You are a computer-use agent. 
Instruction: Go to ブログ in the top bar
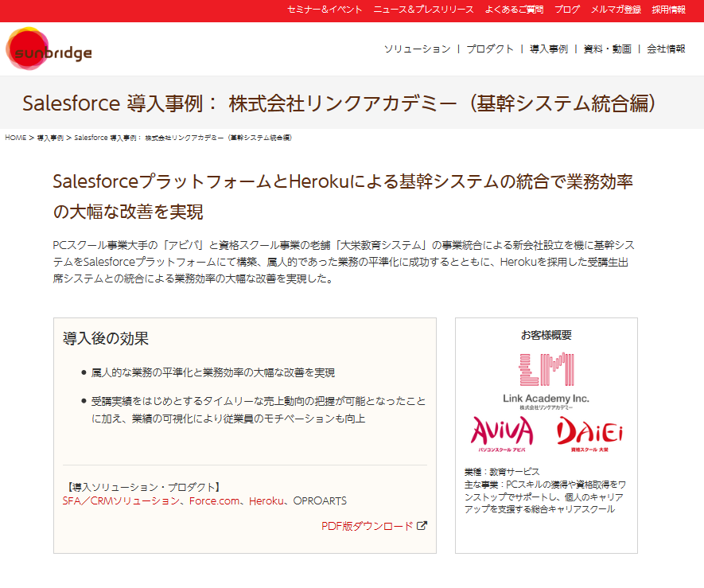(567, 10)
